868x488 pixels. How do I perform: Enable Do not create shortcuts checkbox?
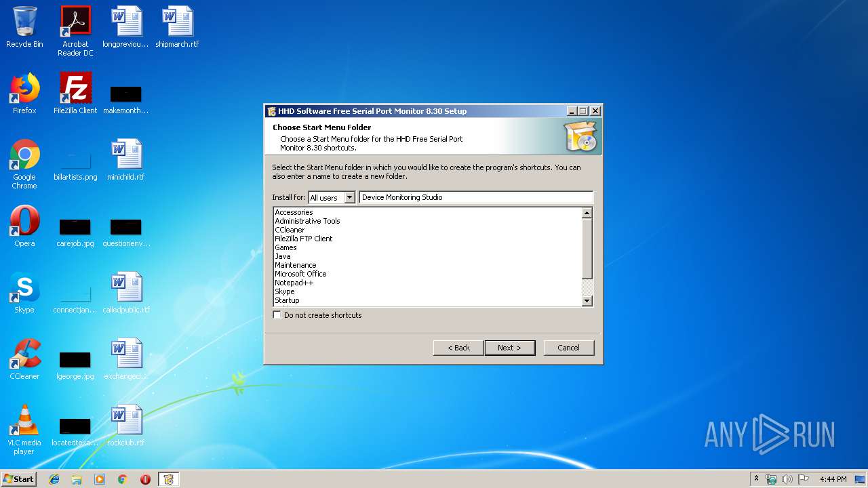277,315
